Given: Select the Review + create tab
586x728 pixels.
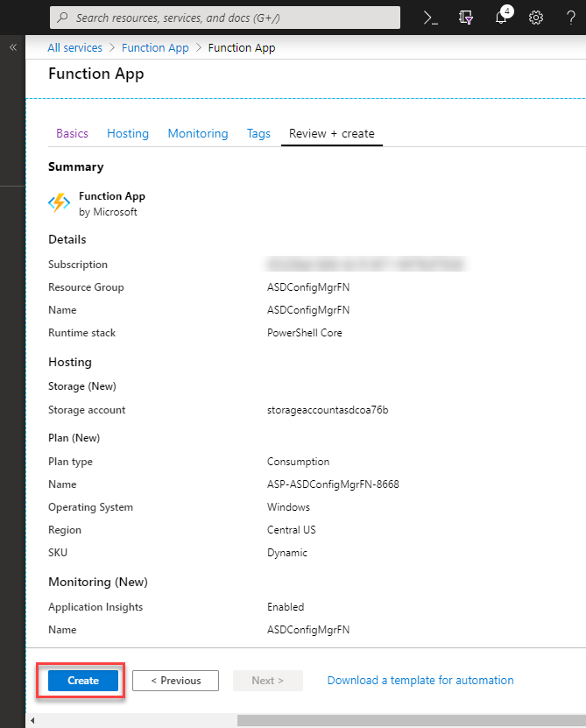Looking at the screenshot, I should [332, 133].
